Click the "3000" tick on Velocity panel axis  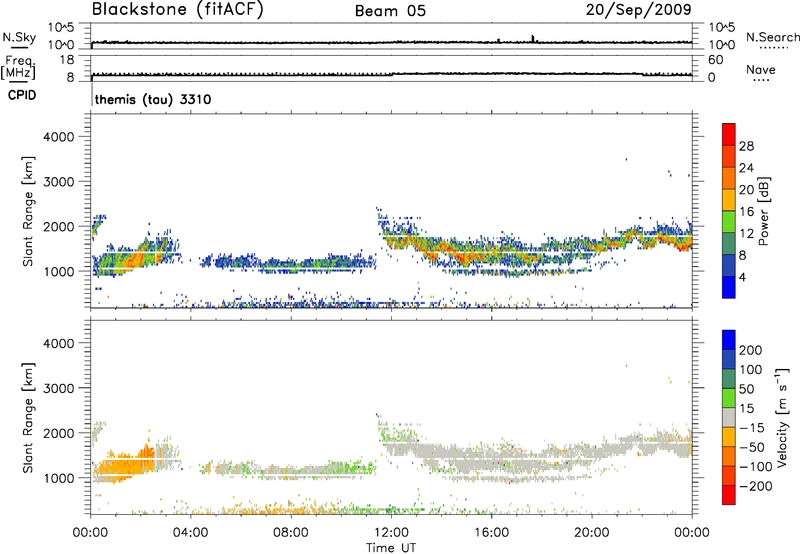pos(59,388)
